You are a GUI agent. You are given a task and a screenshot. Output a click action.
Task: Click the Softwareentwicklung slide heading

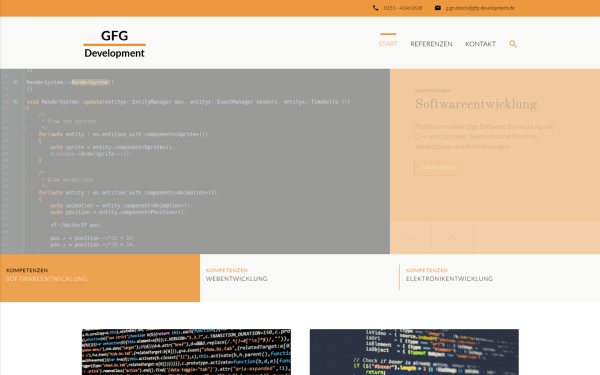click(x=476, y=104)
